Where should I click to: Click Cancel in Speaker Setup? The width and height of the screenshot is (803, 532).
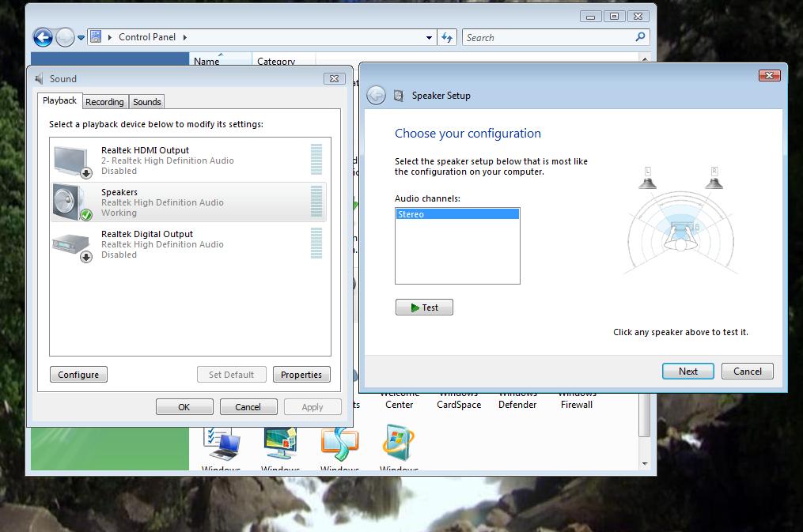point(747,372)
